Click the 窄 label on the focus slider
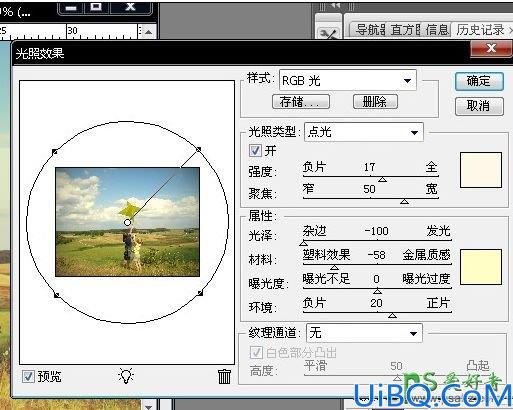This screenshot has height=410, width=513. 308,189
